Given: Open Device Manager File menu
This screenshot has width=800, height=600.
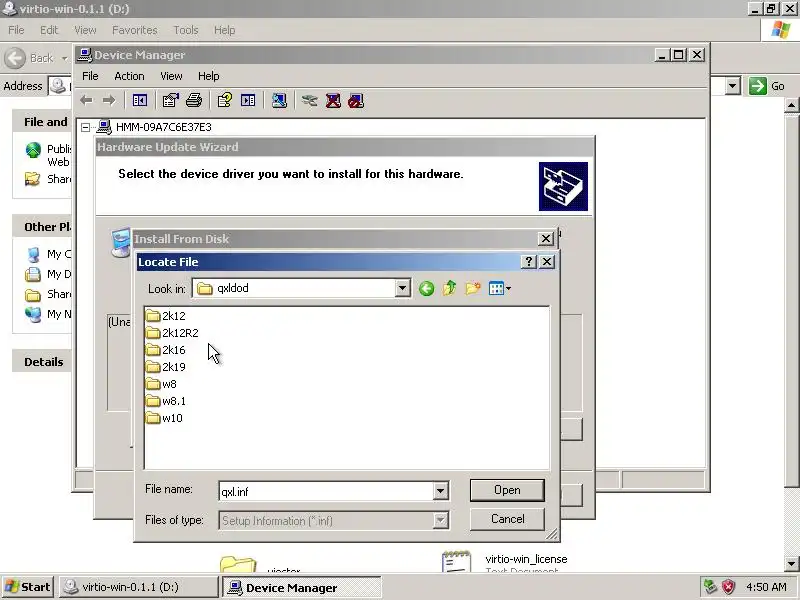Looking at the screenshot, I should click(x=90, y=76).
